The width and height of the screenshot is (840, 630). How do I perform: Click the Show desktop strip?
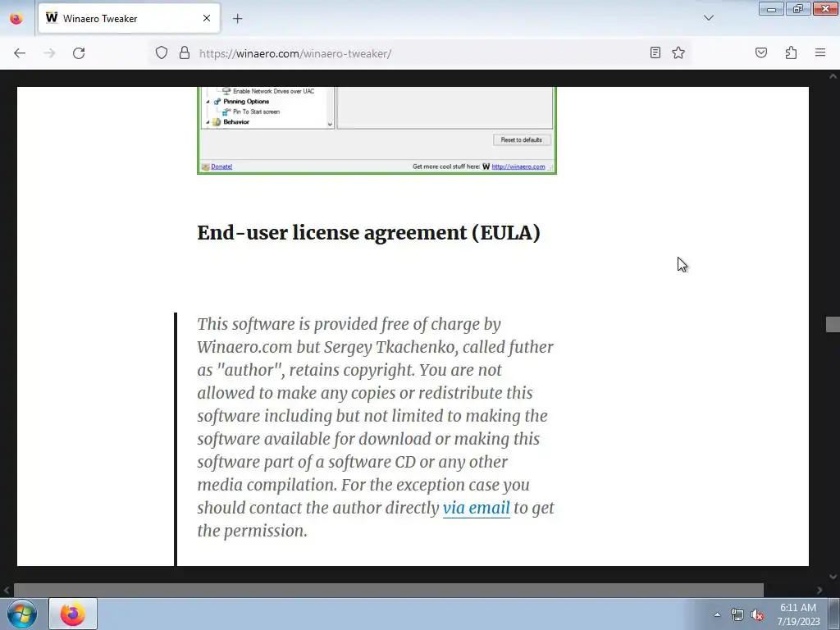tap(834, 614)
